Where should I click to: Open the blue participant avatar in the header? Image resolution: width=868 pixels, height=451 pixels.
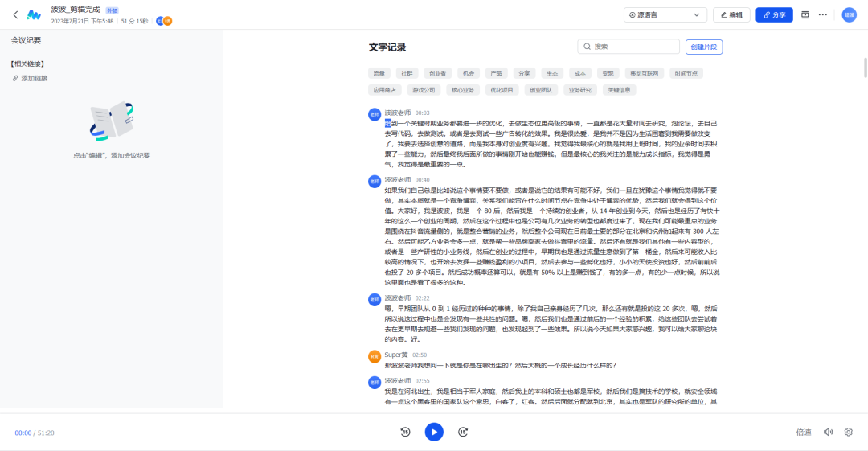(x=160, y=21)
